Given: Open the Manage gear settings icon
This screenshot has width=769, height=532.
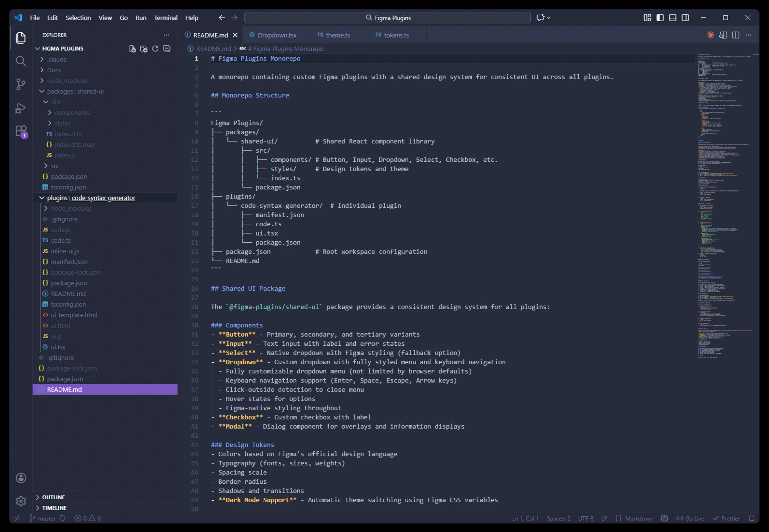Looking at the screenshot, I should pos(21,501).
